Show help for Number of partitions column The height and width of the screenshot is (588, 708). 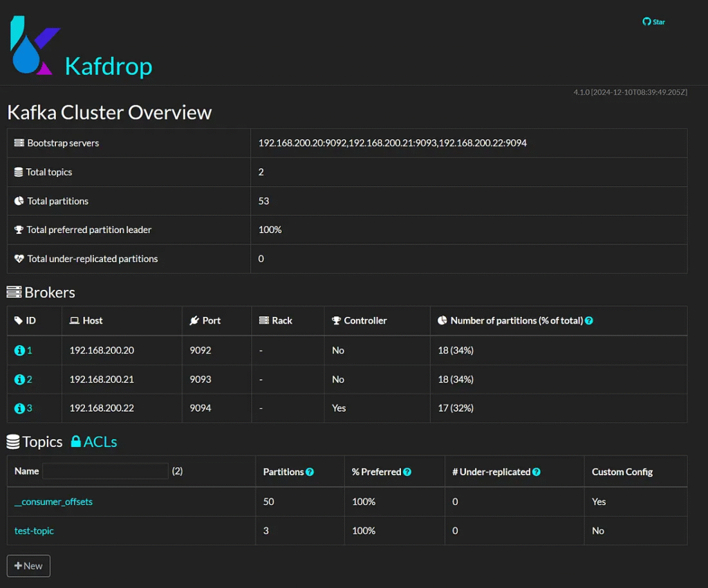click(x=589, y=321)
